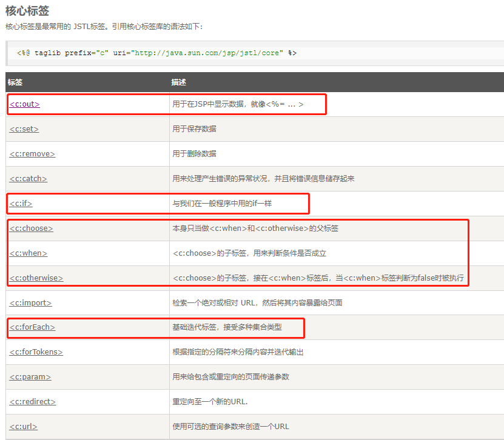Click the <c:catch> tag link
The image size is (504, 440).
tap(29, 179)
